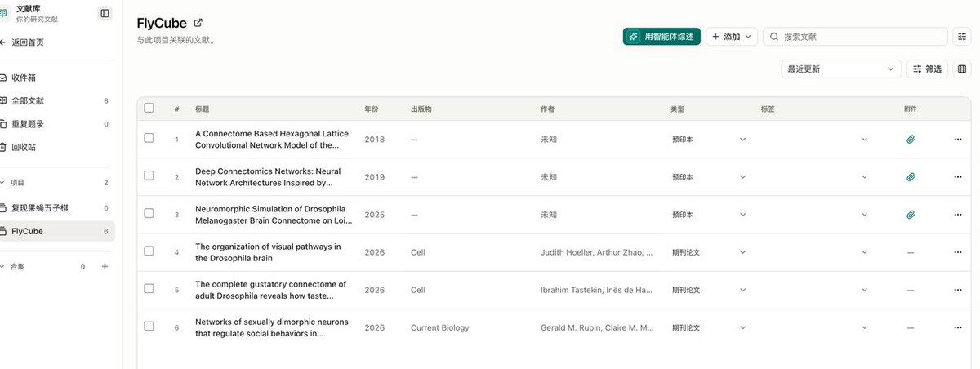Open attachment of Neuromorphic Simulation paper

point(911,215)
